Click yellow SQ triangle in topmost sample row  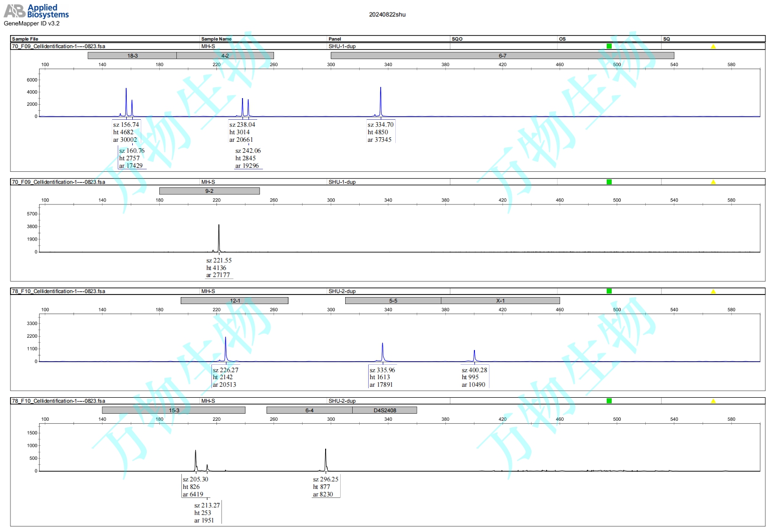[713, 47]
